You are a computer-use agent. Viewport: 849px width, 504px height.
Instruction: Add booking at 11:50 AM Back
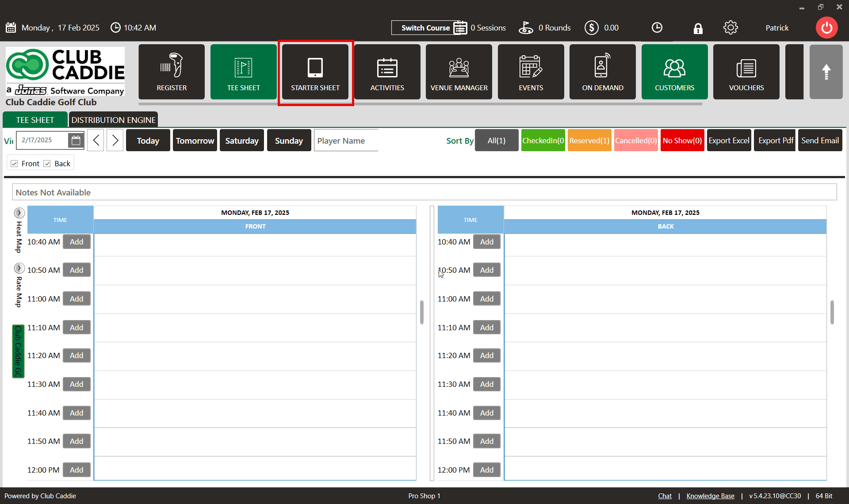[x=487, y=441]
